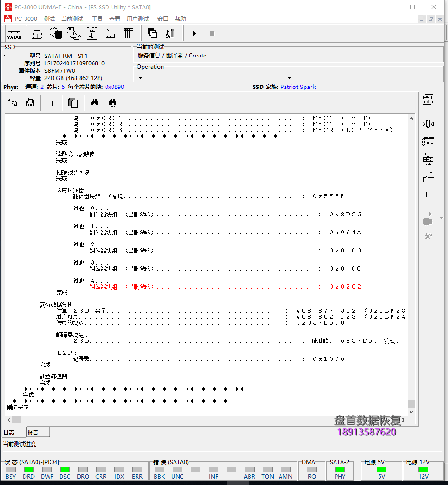Click the chip and gear utility icon
448x485 pixels.
point(56,33)
